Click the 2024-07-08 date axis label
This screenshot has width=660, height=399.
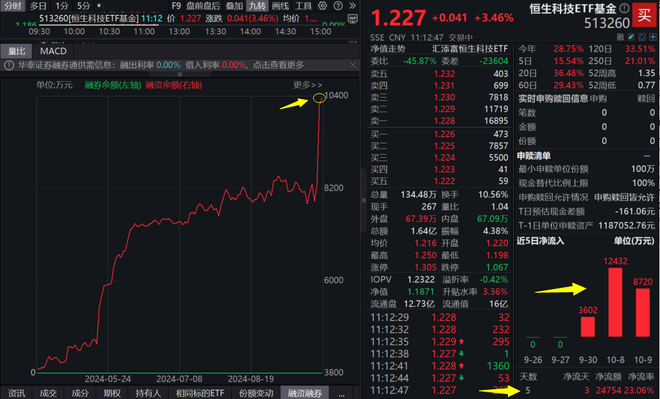(179, 379)
